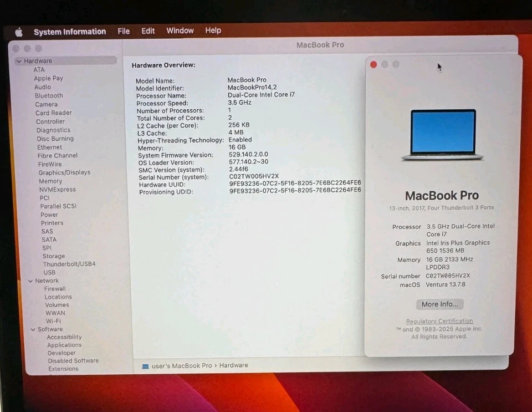The image size is (532, 412).
Task: Select ATA in the sidebar
Action: pyautogui.click(x=39, y=69)
